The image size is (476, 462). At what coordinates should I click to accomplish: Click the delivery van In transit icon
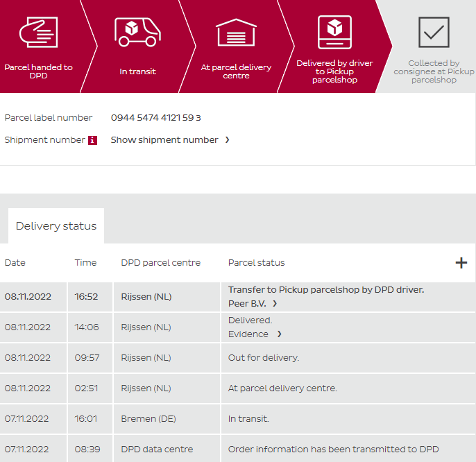click(137, 31)
